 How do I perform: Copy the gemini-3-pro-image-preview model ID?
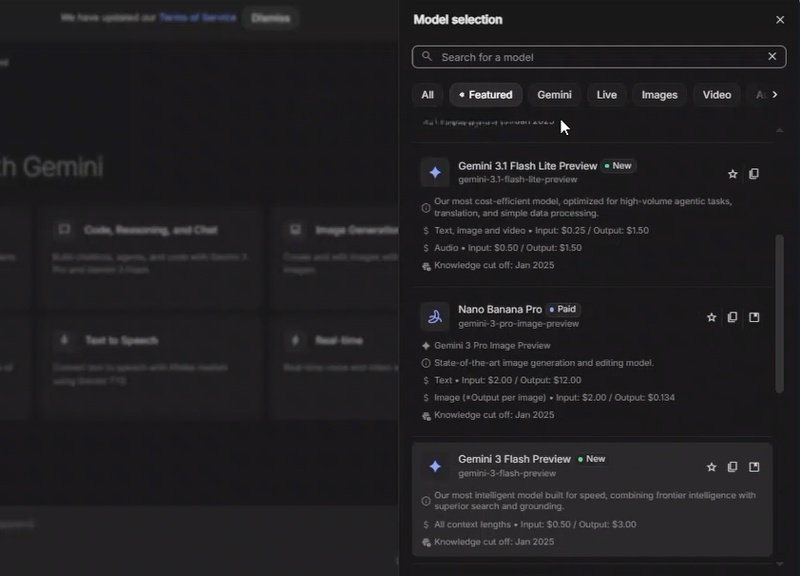coord(732,317)
